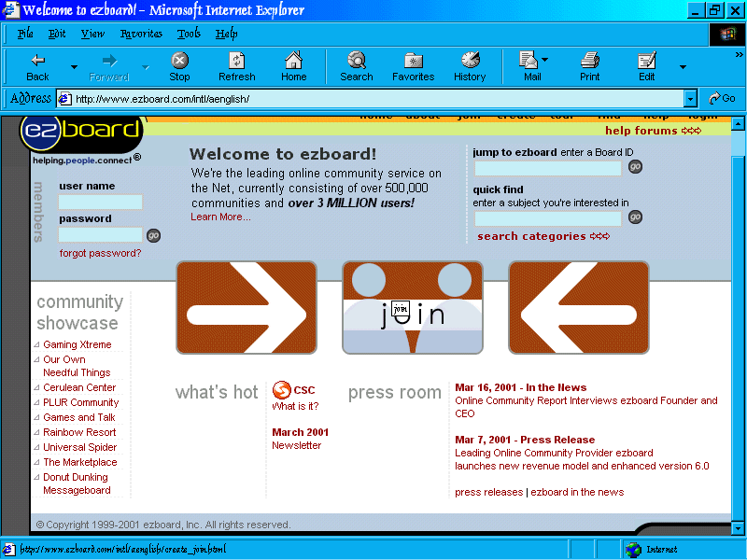This screenshot has width=747, height=560.
Task: Open the View menu
Action: [x=92, y=34]
